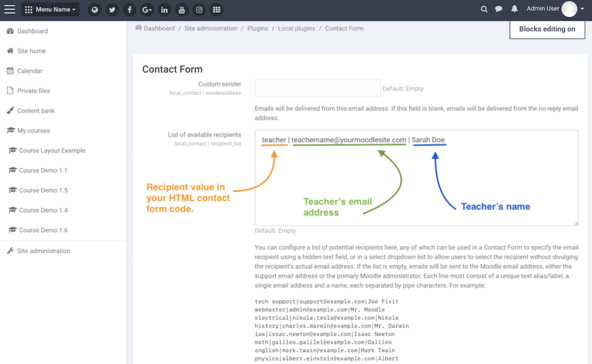Image resolution: width=592 pixels, height=364 pixels.
Task: Open the messages chat bubble icon
Action: [x=499, y=9]
